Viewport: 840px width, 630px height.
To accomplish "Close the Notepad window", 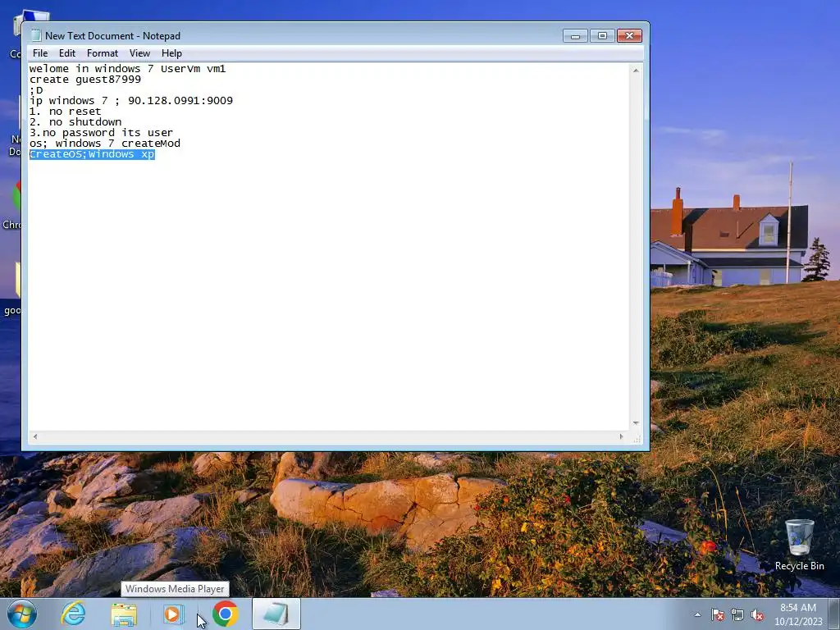I will 629,36.
